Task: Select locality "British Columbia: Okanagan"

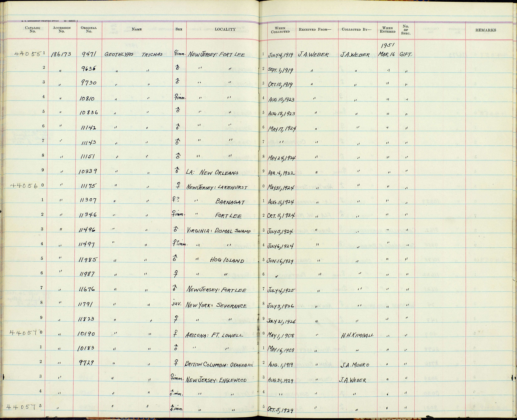Action: point(219,364)
